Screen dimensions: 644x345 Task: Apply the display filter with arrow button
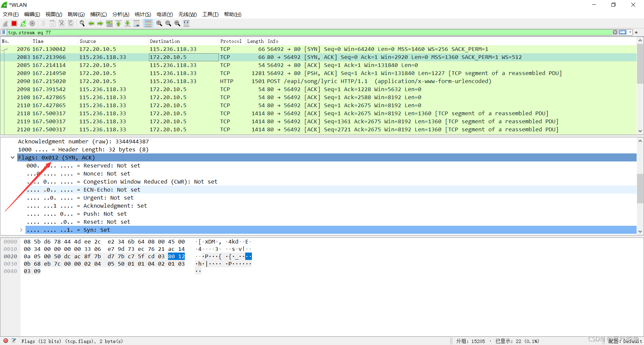623,32
